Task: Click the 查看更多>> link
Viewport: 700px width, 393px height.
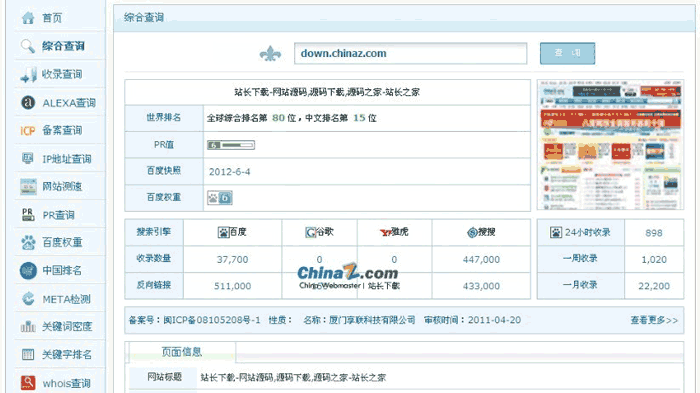Action: (x=654, y=320)
